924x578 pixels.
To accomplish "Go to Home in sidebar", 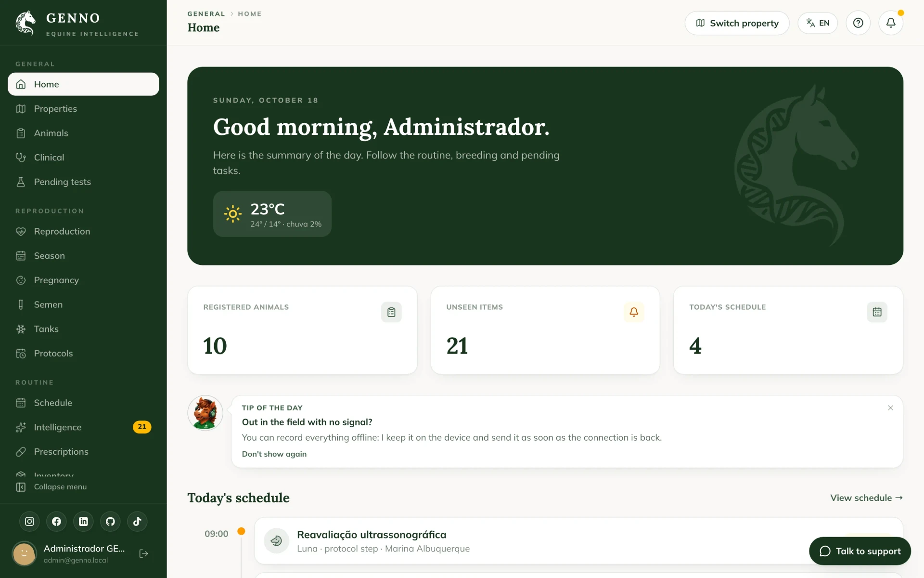I will point(83,84).
